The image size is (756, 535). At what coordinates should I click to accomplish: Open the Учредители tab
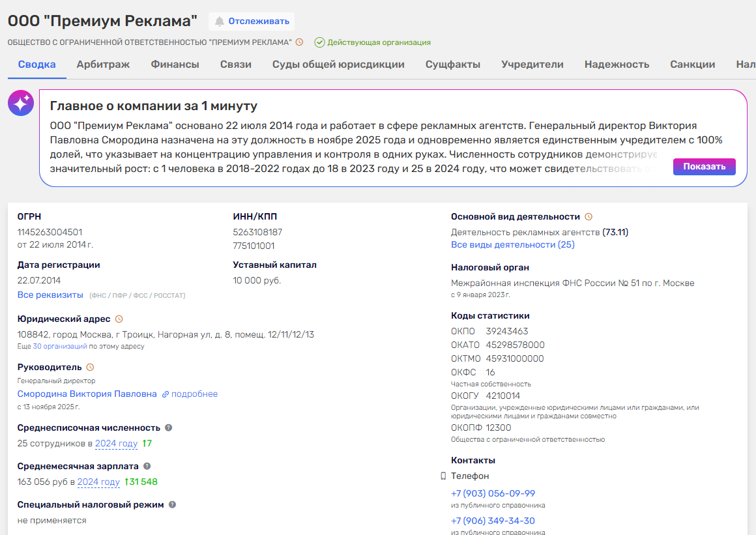pos(532,65)
